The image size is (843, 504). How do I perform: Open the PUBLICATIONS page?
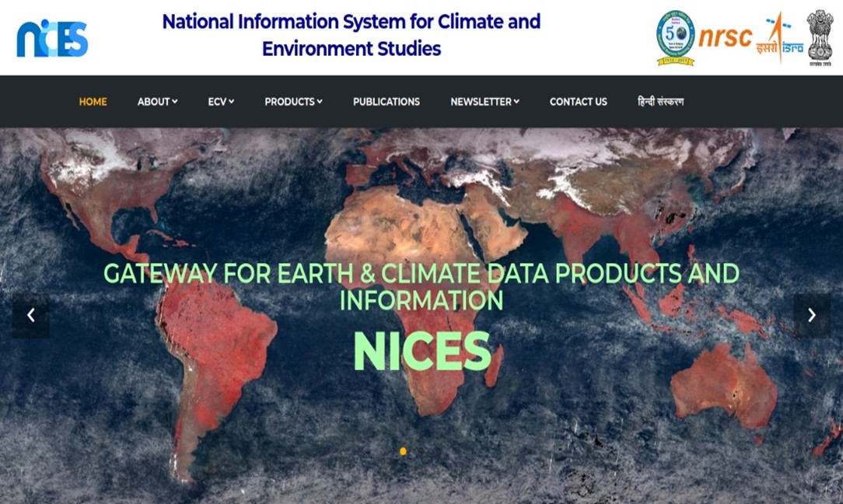pos(387,102)
